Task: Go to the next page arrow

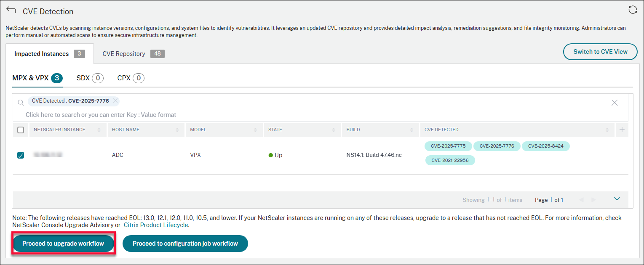Action: [593, 200]
